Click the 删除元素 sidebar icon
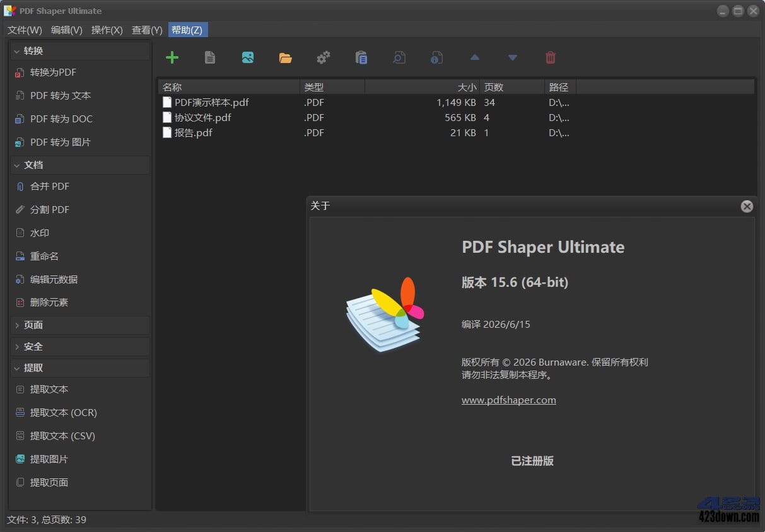765x532 pixels. coord(20,303)
